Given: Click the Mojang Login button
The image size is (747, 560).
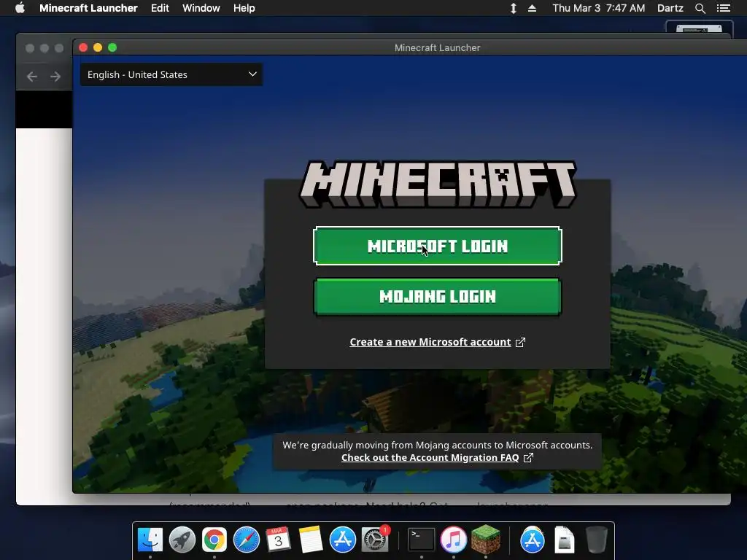Looking at the screenshot, I should (438, 297).
